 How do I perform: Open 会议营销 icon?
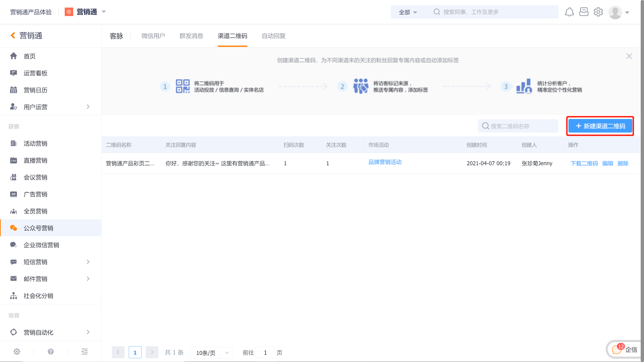(13, 177)
